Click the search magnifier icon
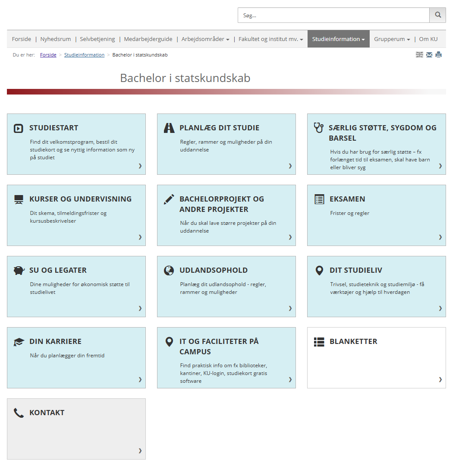The width and height of the screenshot is (462, 476). (x=437, y=15)
